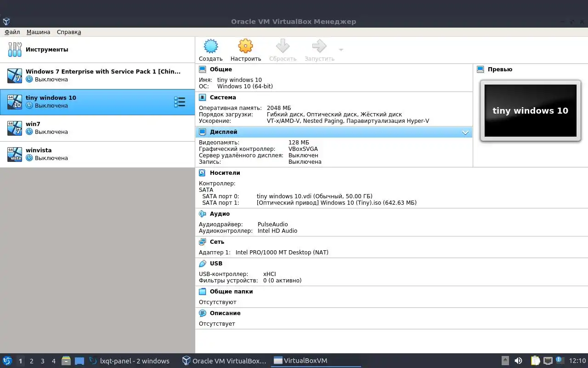Select Windows 7 Enterprise with Service Pack VM

tap(97, 75)
